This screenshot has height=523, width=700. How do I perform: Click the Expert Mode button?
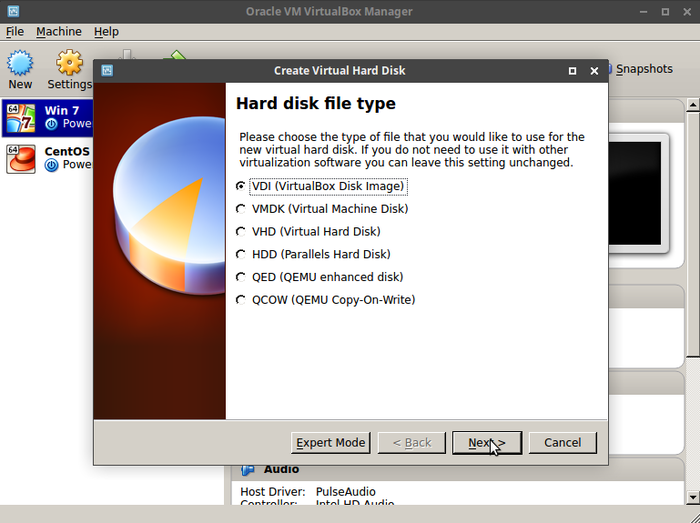pyautogui.click(x=330, y=443)
